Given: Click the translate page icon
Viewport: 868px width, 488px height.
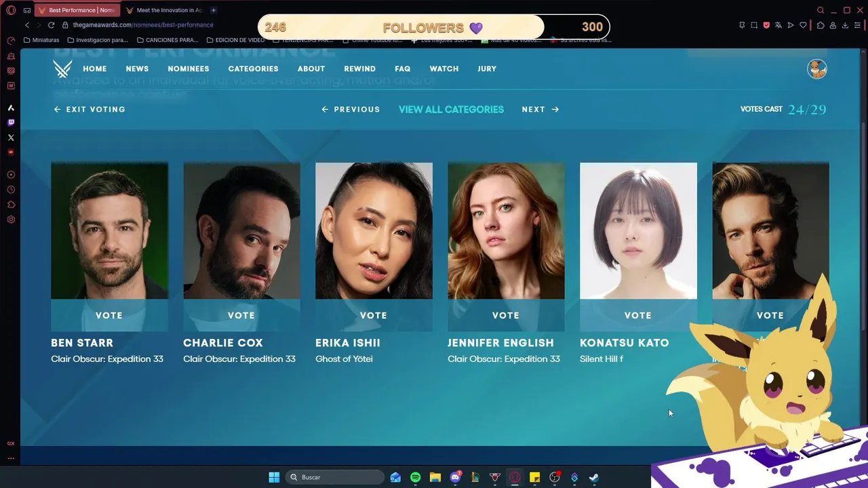Looking at the screenshot, I should click(x=778, y=25).
